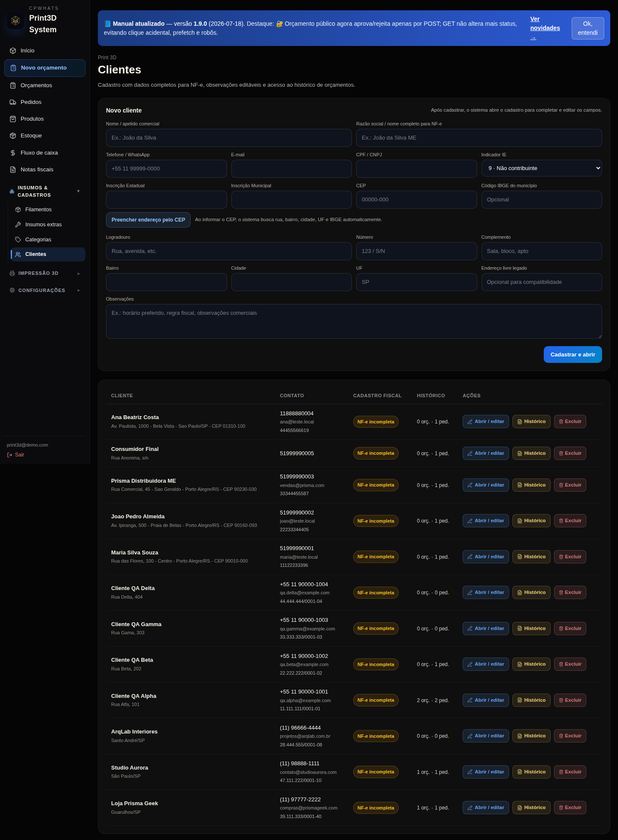Expand the Impressão 3D section

coord(45,274)
